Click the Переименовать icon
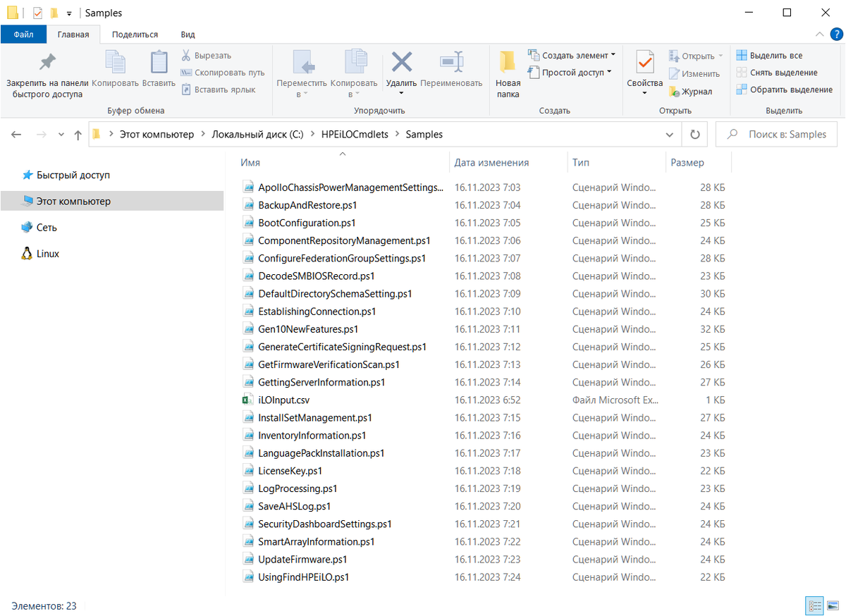This screenshot has height=616, width=846. 451,62
